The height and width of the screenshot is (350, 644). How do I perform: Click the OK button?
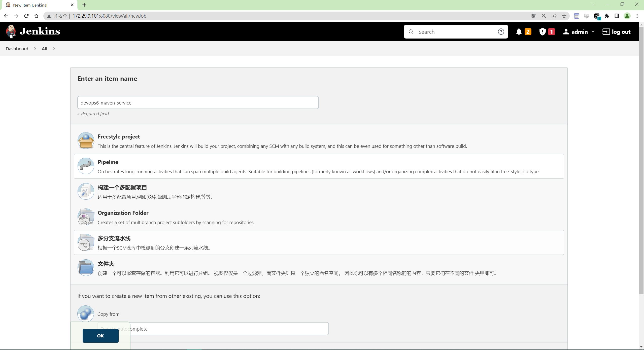pyautogui.click(x=100, y=336)
